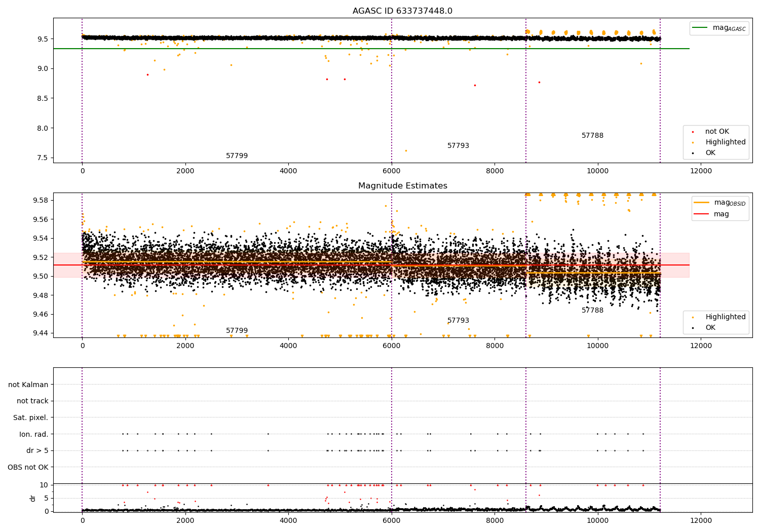The height and width of the screenshot is (532, 760).
Task: Click the 9.52 y-tick label
Action: point(40,257)
